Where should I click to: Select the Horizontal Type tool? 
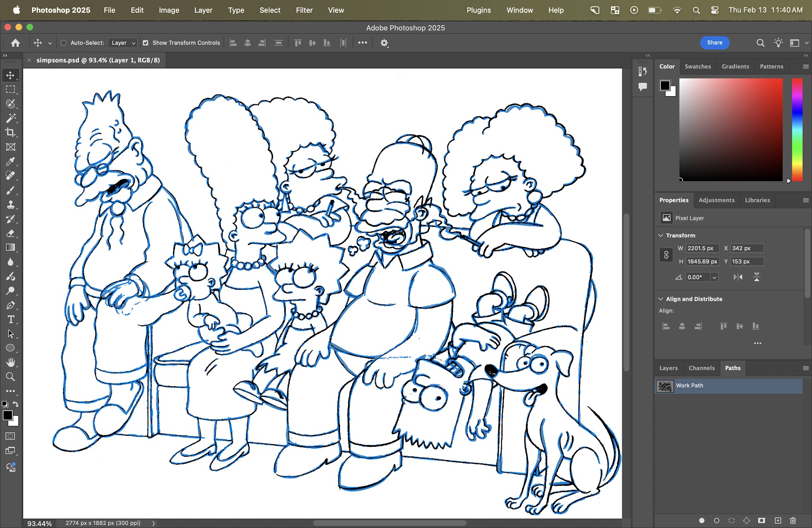coord(10,319)
